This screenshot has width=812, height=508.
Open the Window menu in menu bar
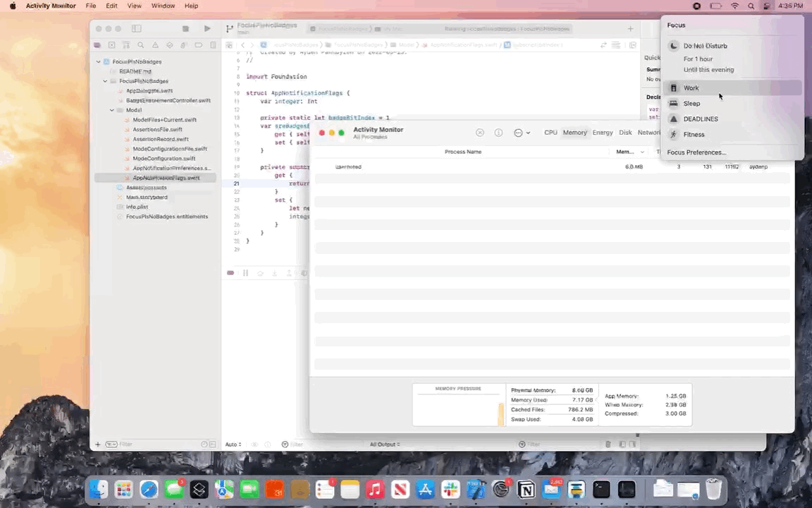[163, 6]
